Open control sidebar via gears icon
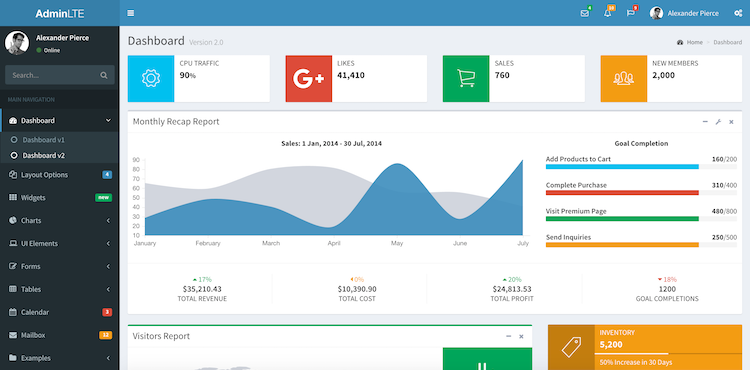This screenshot has height=370, width=750. pos(738,13)
